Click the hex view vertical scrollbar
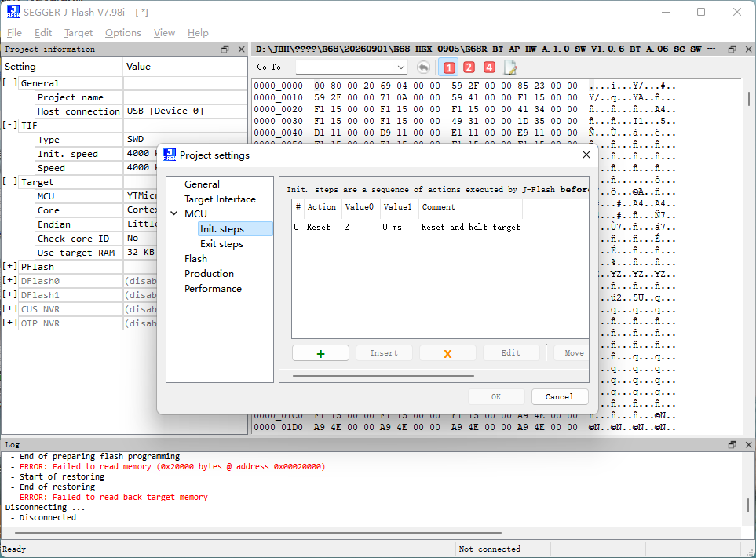 pos(748,99)
